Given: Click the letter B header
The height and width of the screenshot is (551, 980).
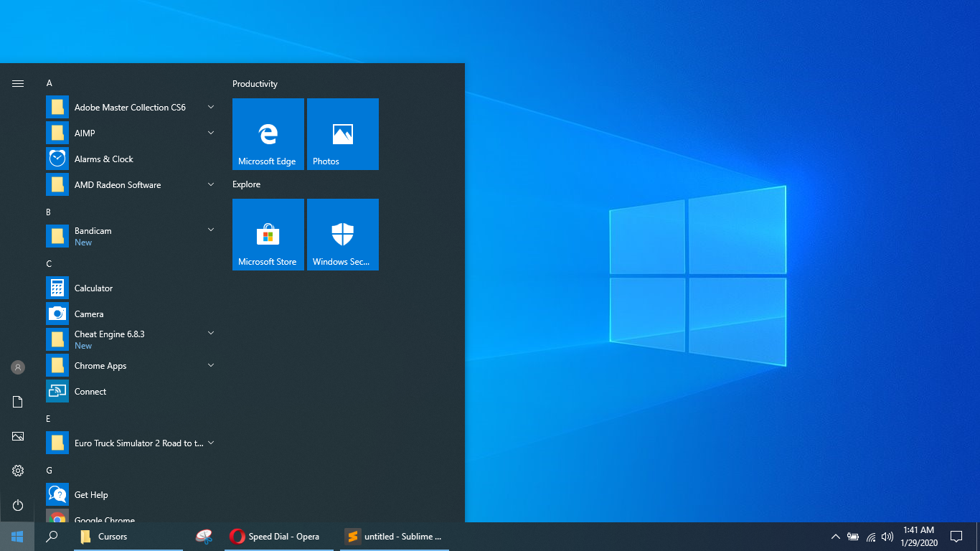Looking at the screenshot, I should tap(49, 212).
